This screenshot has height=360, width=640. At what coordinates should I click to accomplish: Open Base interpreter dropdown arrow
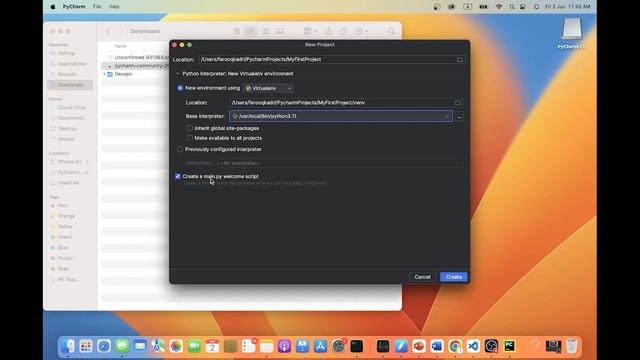tap(447, 116)
